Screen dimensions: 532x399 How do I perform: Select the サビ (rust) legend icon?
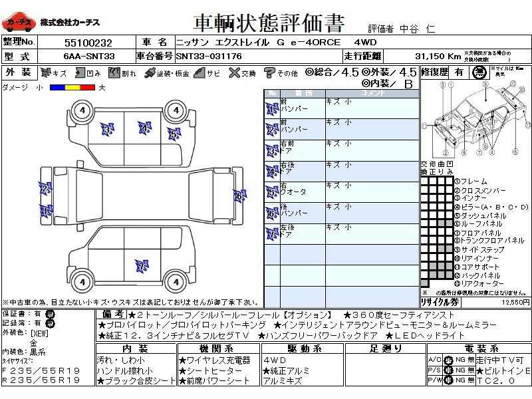pyautogui.click(x=199, y=72)
